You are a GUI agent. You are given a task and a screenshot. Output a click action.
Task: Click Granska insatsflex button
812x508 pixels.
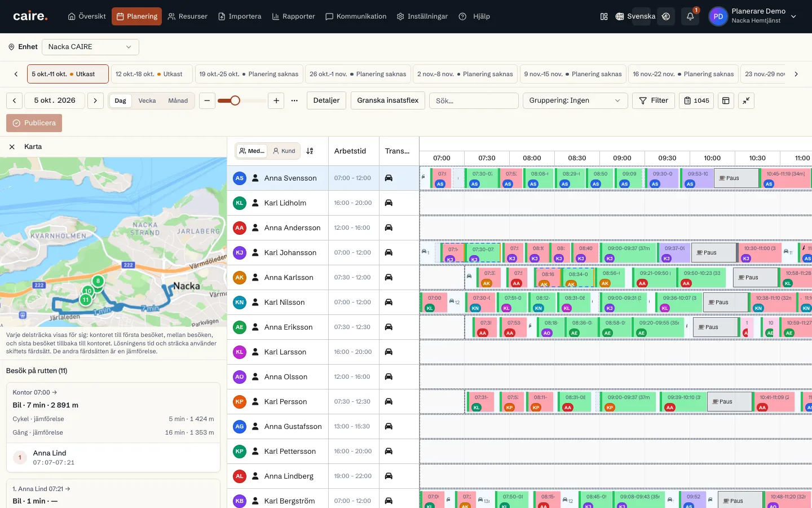pyautogui.click(x=388, y=100)
